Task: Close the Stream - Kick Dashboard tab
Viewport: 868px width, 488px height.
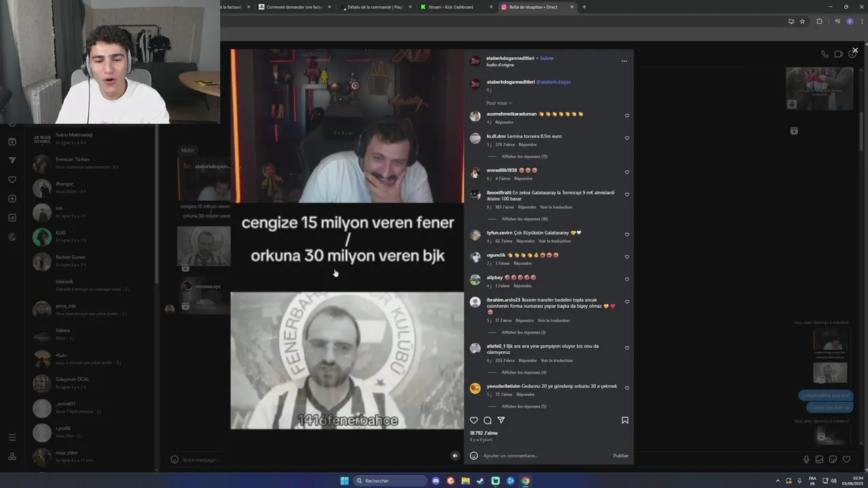Action: (491, 7)
